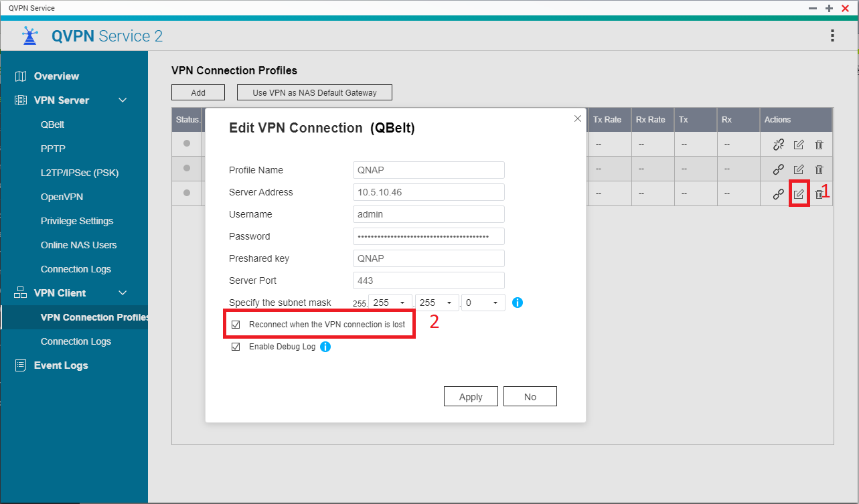Click the Apply button
Image resolution: width=859 pixels, height=504 pixels.
tap(470, 396)
